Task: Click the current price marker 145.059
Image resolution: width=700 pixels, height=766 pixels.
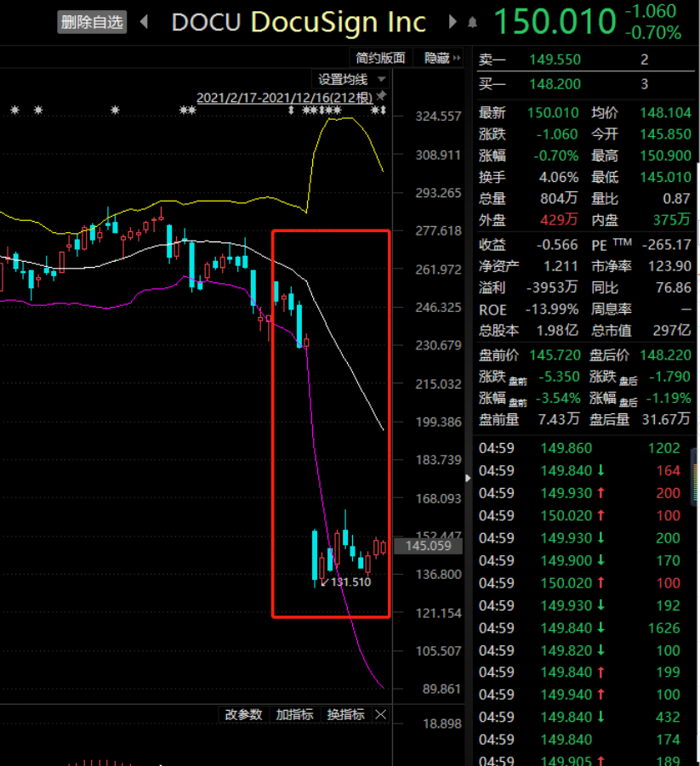Action: click(x=428, y=546)
